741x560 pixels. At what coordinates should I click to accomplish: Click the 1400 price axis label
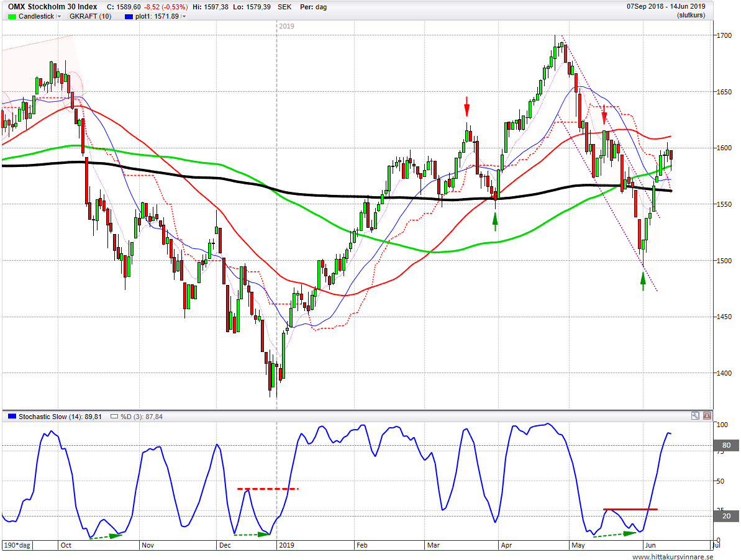(724, 373)
